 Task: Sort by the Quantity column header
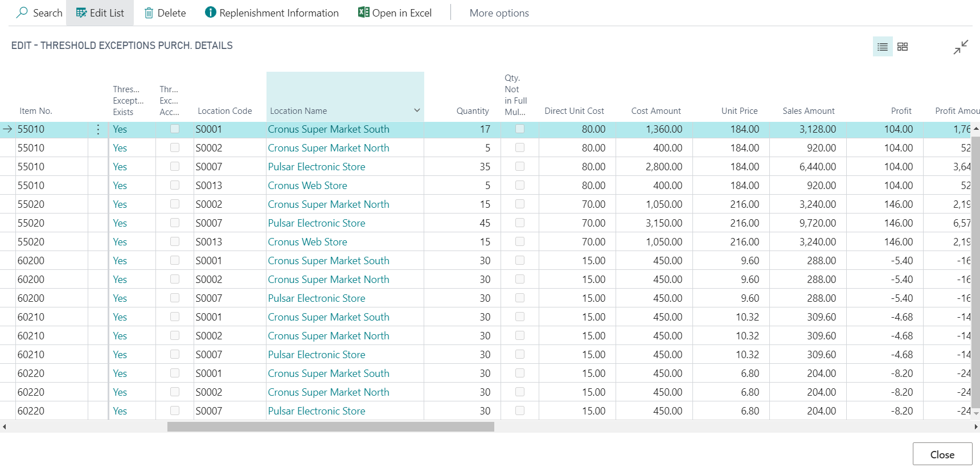point(472,111)
